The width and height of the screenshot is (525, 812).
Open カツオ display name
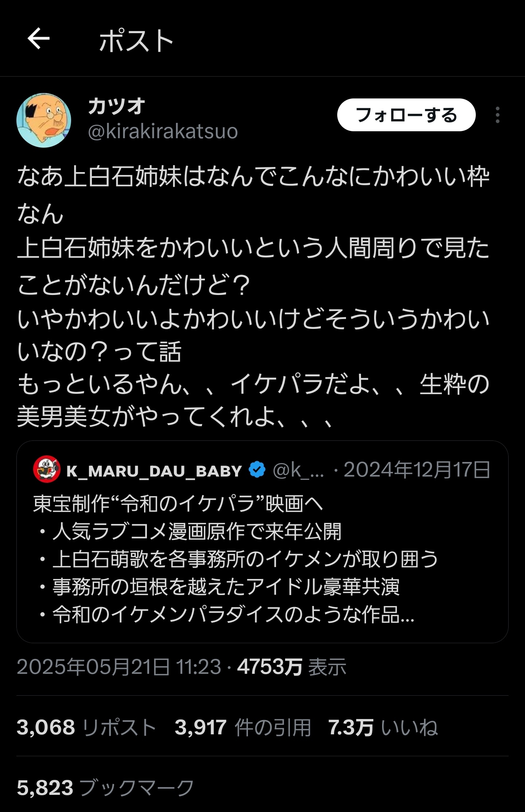[x=116, y=106]
